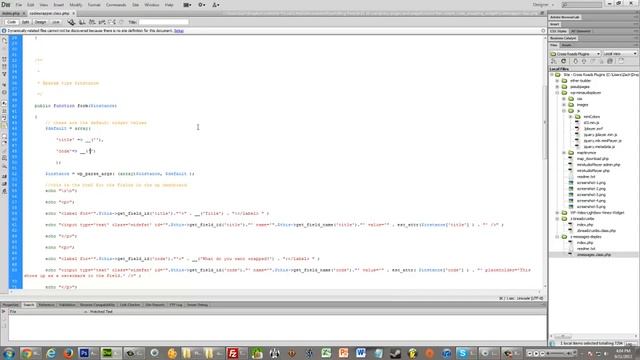Switch to the Link Checker tab
The width and height of the screenshot is (640, 360).
[x=130, y=305]
